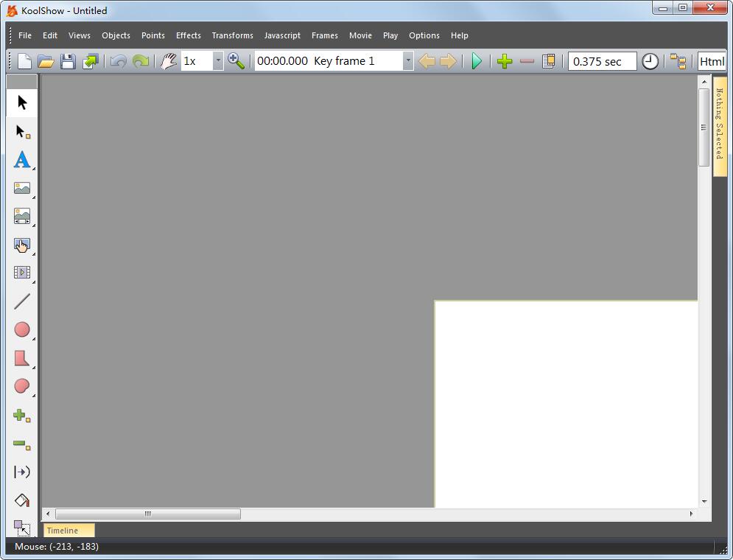The height and width of the screenshot is (560, 733).
Task: Redo the last action
Action: tap(141, 61)
